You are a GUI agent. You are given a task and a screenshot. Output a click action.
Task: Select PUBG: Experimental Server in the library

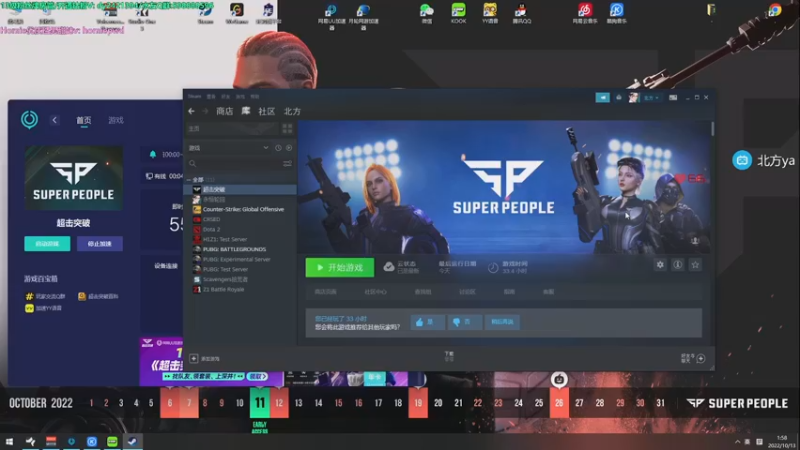point(239,259)
